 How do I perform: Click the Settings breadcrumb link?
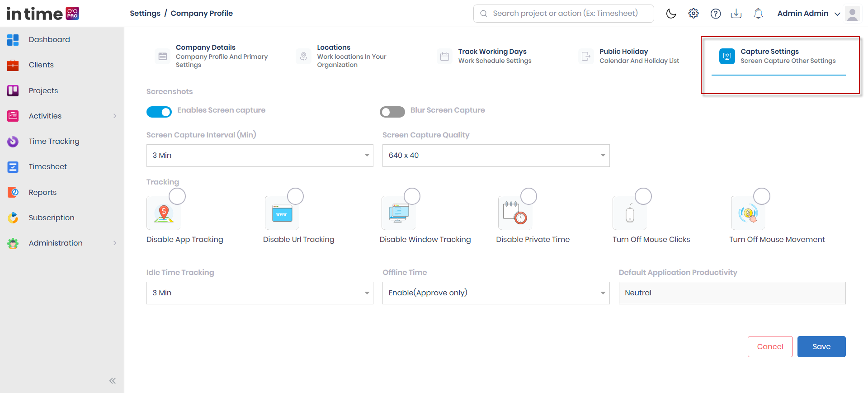pyautogui.click(x=145, y=14)
